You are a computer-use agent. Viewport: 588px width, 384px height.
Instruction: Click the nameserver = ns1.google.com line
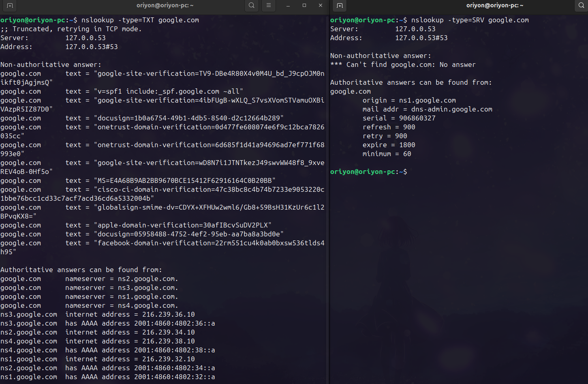(90, 296)
